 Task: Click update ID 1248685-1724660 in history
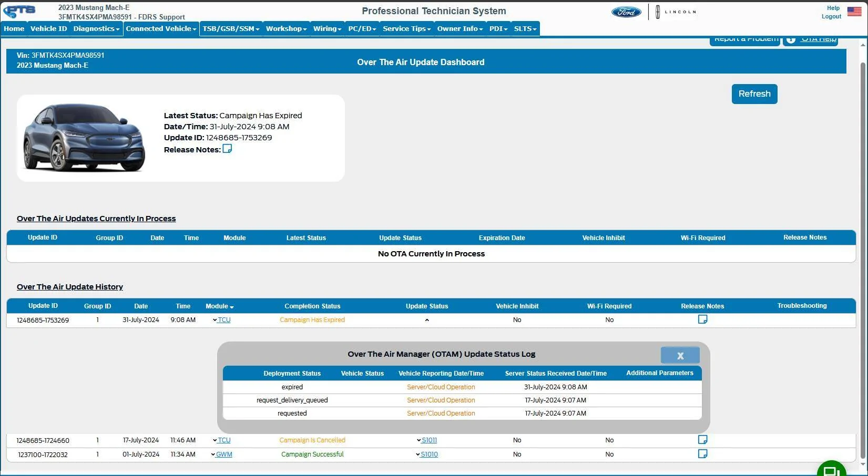tap(43, 441)
